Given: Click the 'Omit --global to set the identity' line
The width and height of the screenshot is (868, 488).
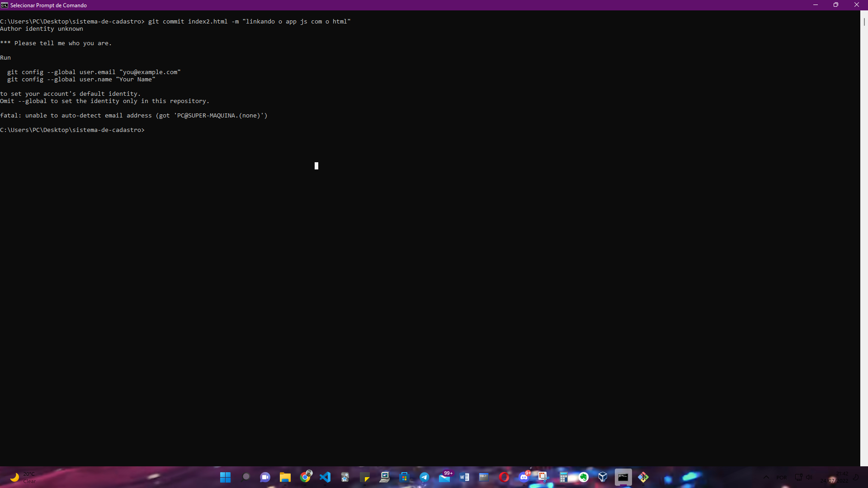Looking at the screenshot, I should (105, 101).
